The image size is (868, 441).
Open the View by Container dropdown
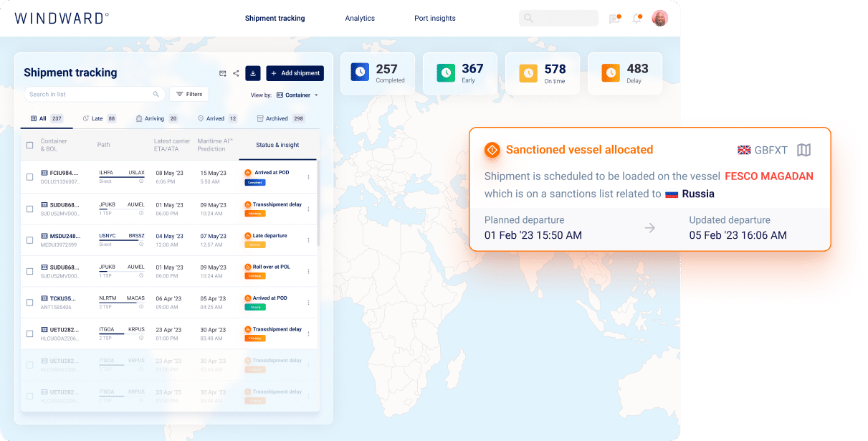[297, 95]
